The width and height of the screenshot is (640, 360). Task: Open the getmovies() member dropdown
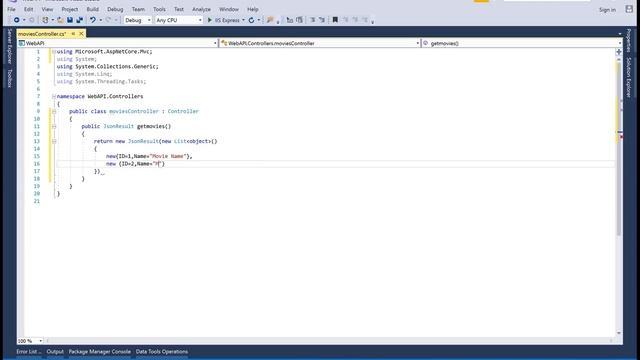522,43
